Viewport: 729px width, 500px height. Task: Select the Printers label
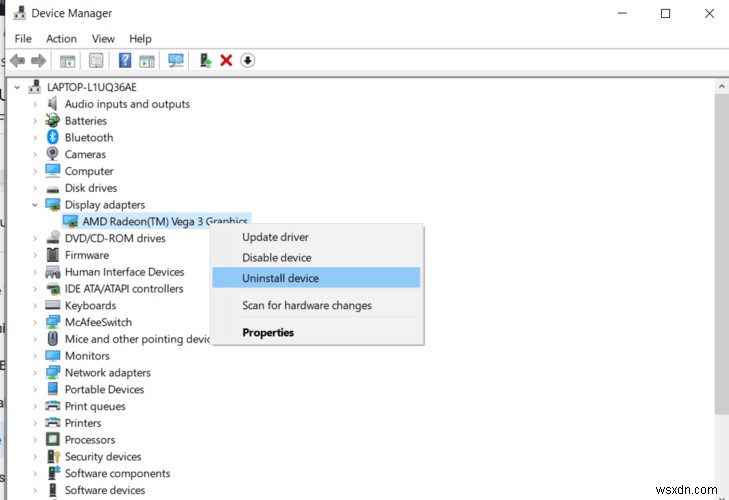[83, 423]
